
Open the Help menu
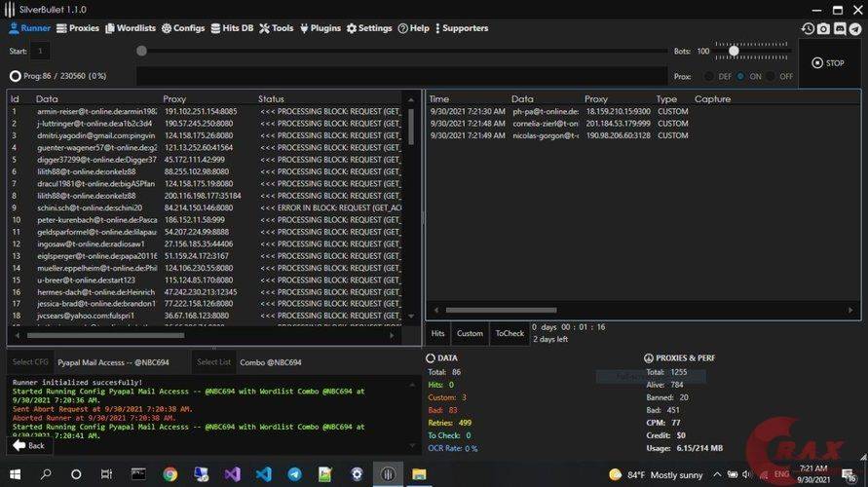click(x=413, y=28)
